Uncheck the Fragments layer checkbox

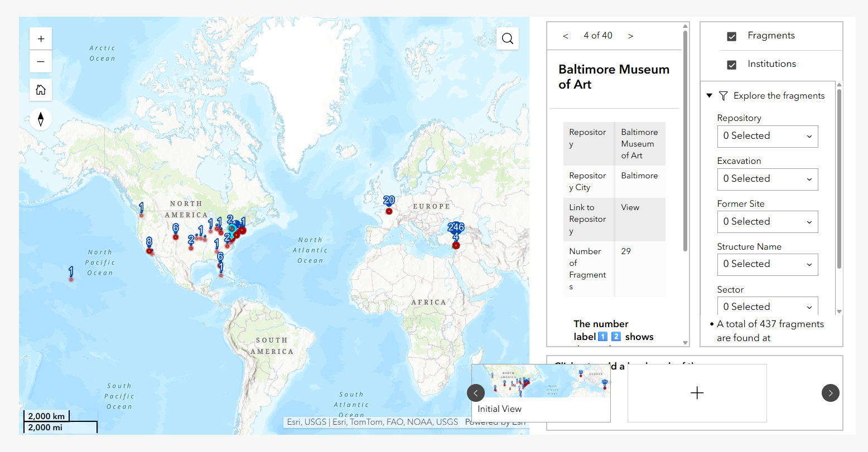tap(732, 36)
